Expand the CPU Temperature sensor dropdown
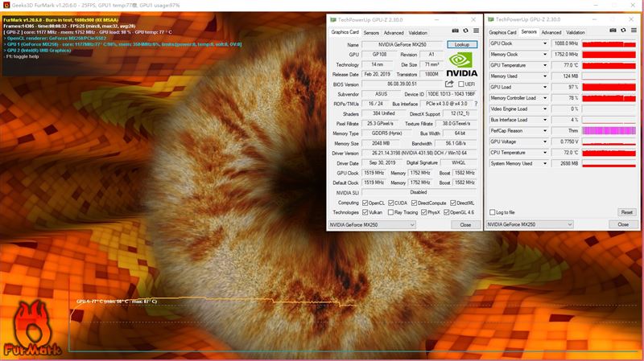Image resolution: width=644 pixels, height=361 pixels. tap(545, 153)
